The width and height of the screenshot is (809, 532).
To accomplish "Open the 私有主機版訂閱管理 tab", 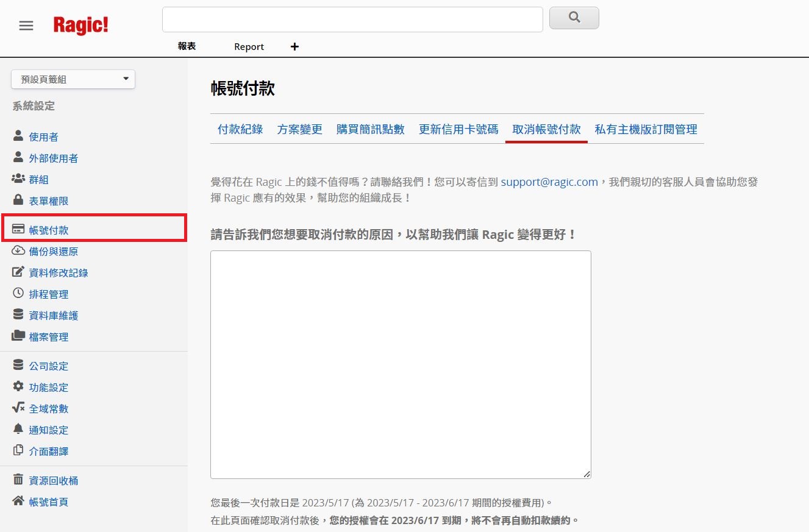I will (x=646, y=129).
